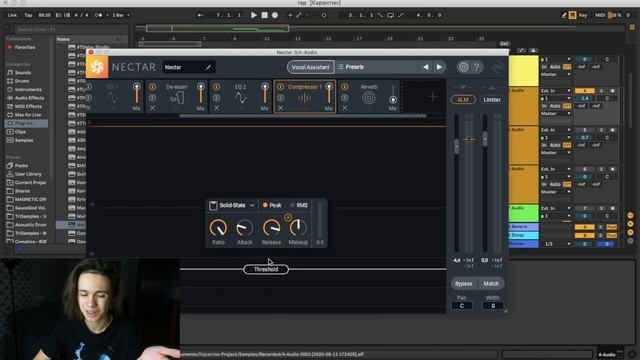Click Ableton Link button
Viewport: 640px width, 360px height.
pyautogui.click(x=12, y=15)
